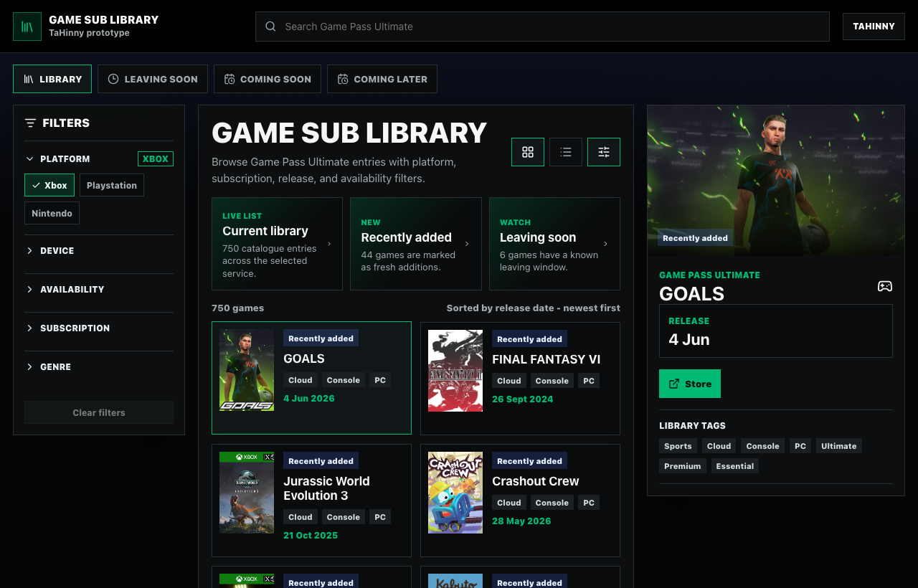Click the Game Sub Library logo icon

[x=27, y=27]
